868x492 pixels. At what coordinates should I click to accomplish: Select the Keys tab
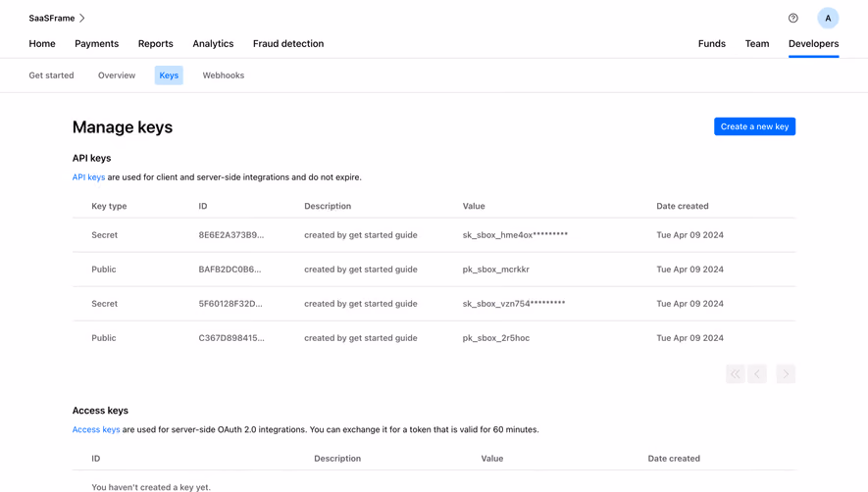169,75
